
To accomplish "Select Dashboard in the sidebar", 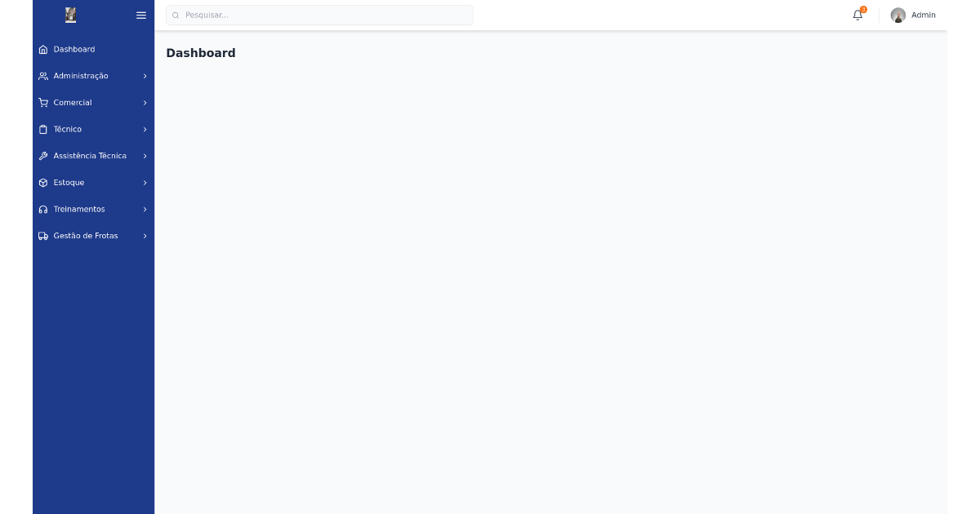I will coord(74,49).
